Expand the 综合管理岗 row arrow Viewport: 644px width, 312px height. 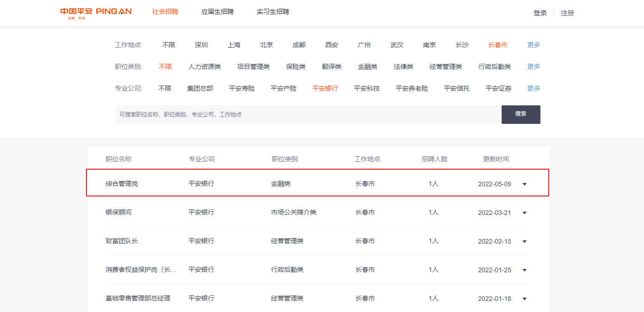524,184
